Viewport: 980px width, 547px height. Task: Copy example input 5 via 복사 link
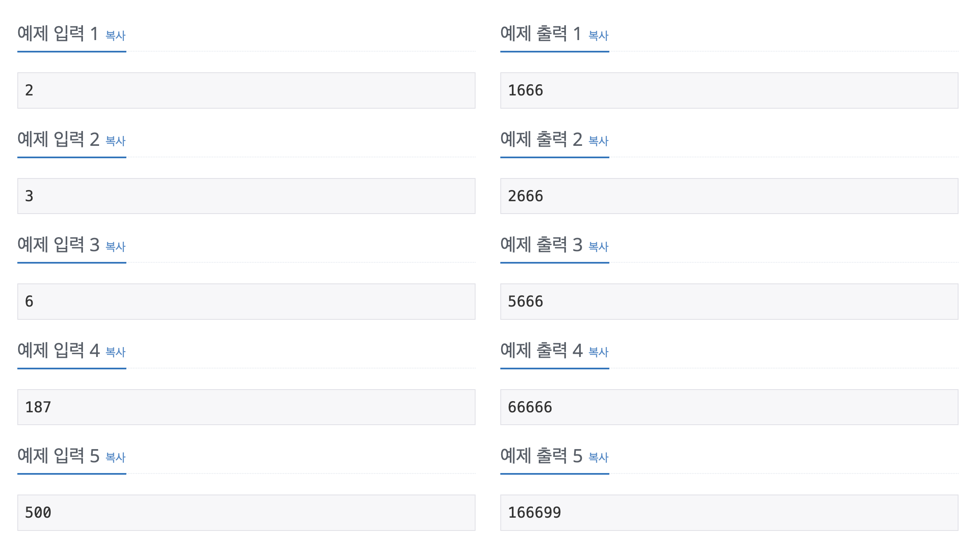pyautogui.click(x=116, y=457)
